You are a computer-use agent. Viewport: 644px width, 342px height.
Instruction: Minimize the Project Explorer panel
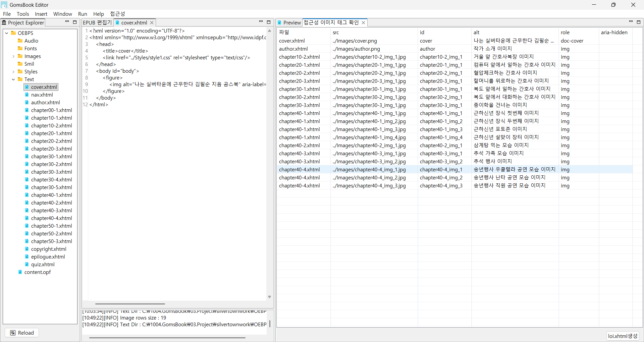(67, 22)
